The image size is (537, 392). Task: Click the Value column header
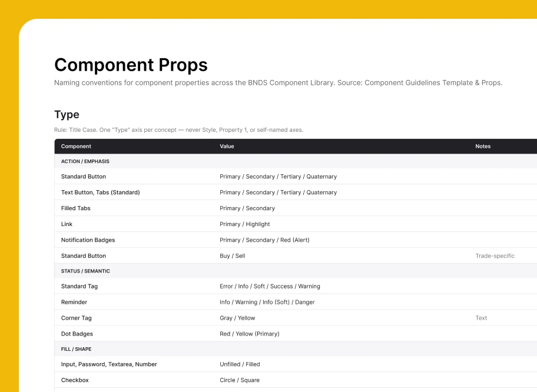[227, 146]
